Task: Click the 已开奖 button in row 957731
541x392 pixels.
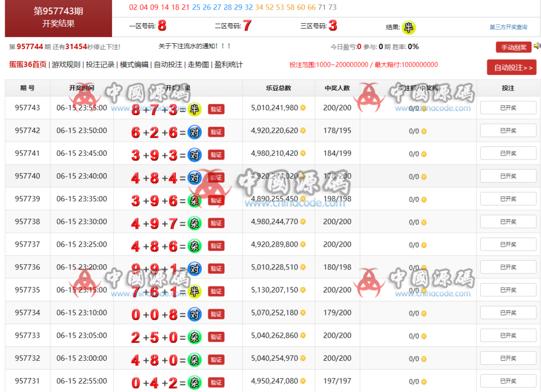Action: [x=508, y=381]
